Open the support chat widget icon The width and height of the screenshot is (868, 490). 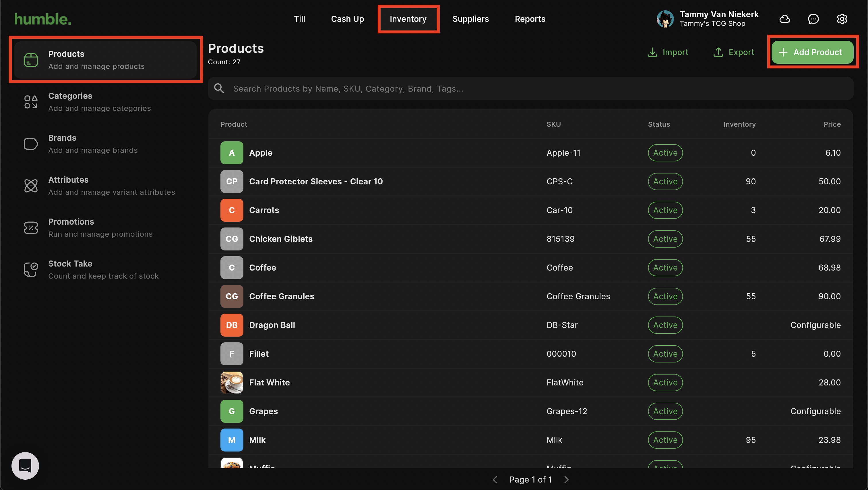coord(25,466)
